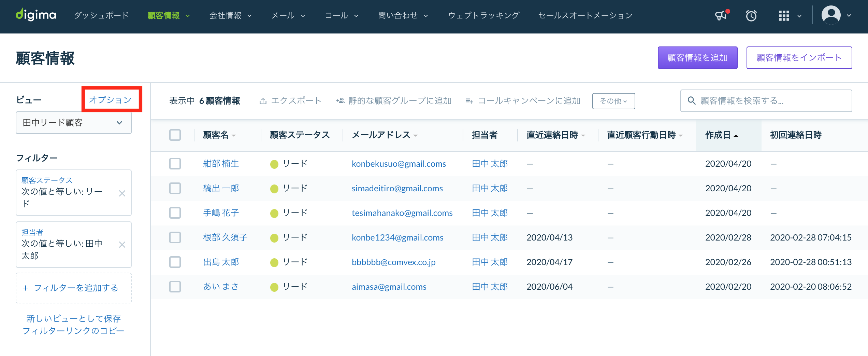Open the alarm clock reminders icon
868x356 pixels.
[x=751, y=15]
